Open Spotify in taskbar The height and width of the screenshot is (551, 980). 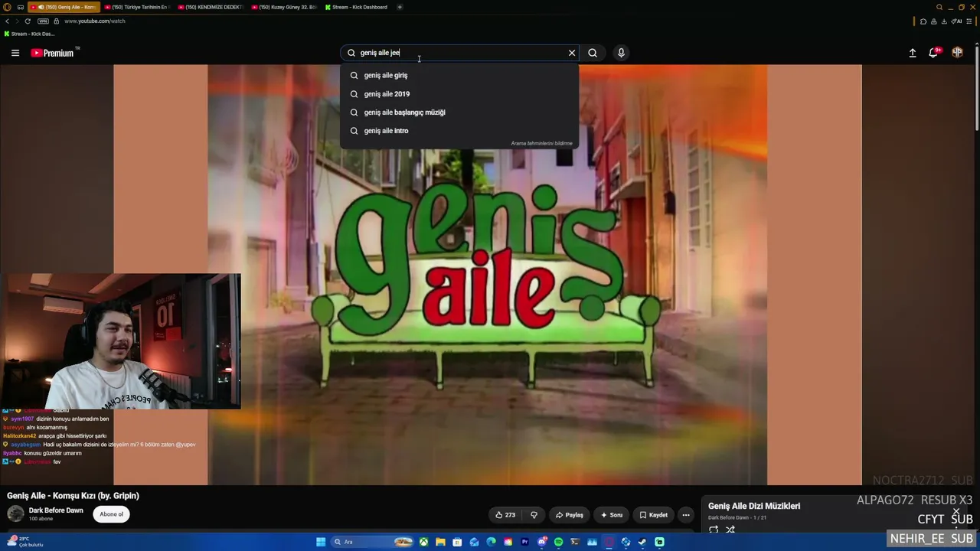point(558,542)
